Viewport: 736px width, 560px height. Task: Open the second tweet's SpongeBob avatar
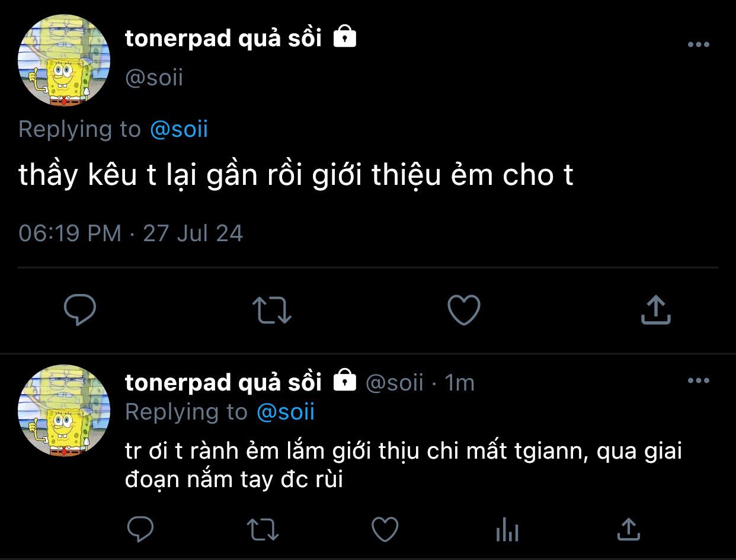tap(65, 410)
